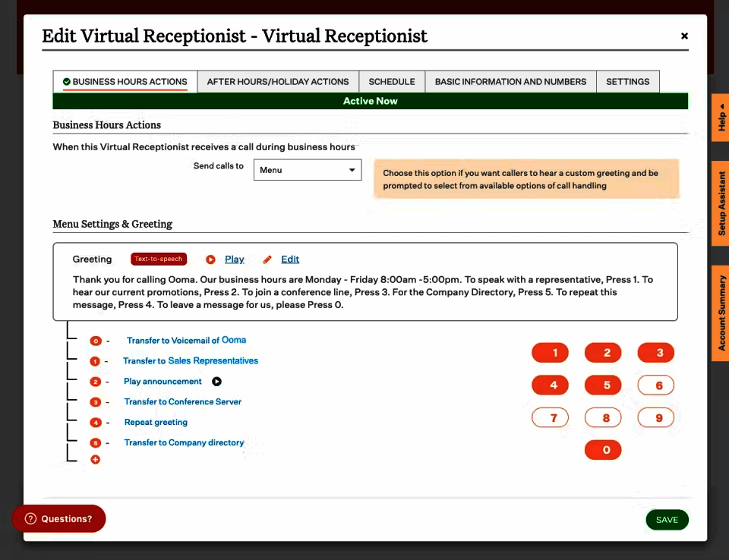Switch to After Hours/Holiday Actions tab

[278, 82]
